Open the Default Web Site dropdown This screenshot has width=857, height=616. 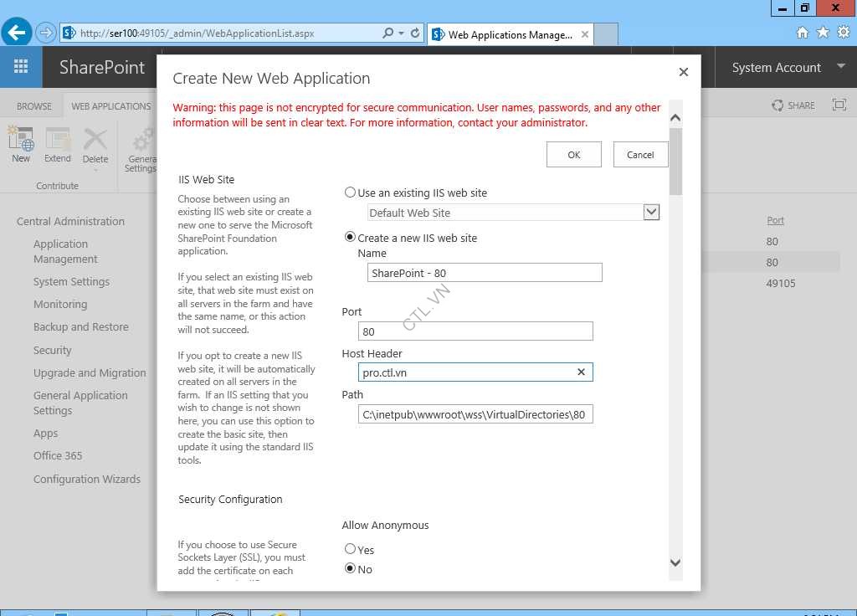coord(651,213)
